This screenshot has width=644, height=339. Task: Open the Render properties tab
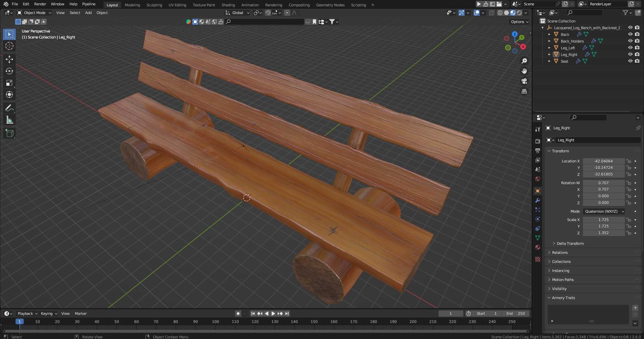[538, 141]
